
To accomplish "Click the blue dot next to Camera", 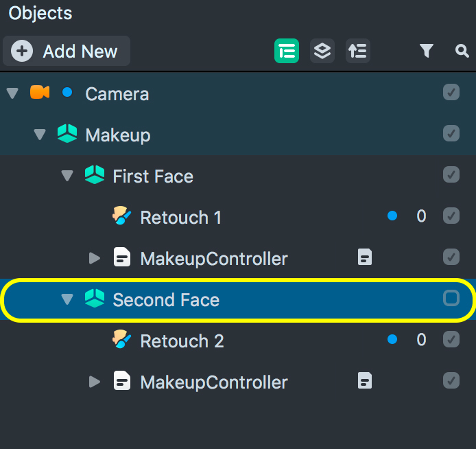I will (67, 92).
